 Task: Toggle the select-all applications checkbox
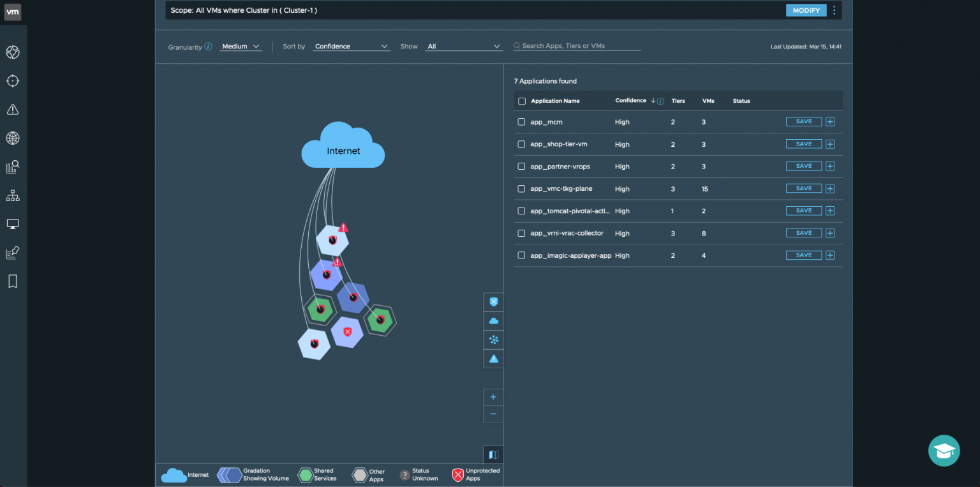(522, 101)
